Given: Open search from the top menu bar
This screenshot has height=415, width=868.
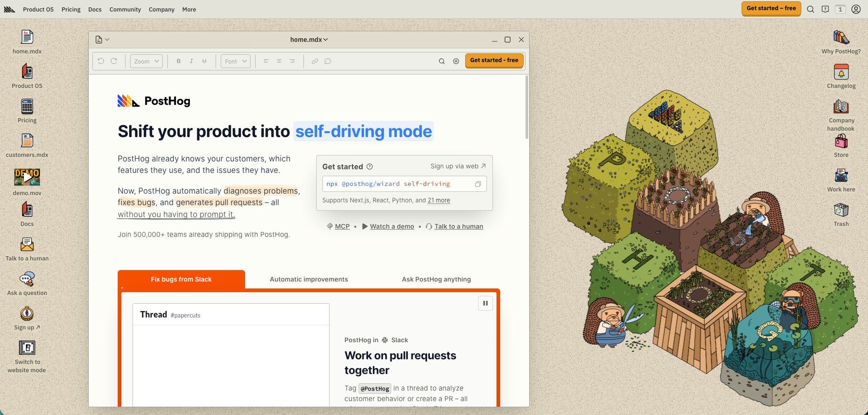Looking at the screenshot, I should pyautogui.click(x=811, y=9).
